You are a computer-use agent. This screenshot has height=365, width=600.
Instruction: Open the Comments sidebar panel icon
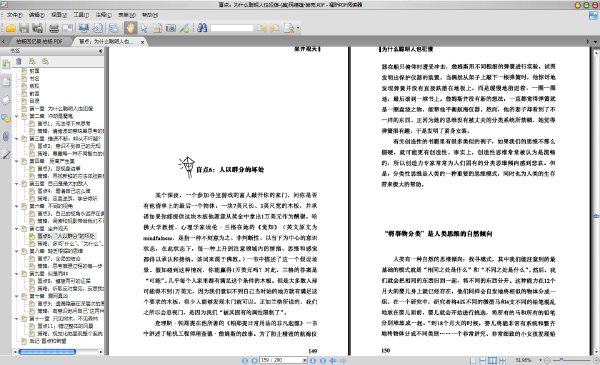pyautogui.click(x=6, y=118)
